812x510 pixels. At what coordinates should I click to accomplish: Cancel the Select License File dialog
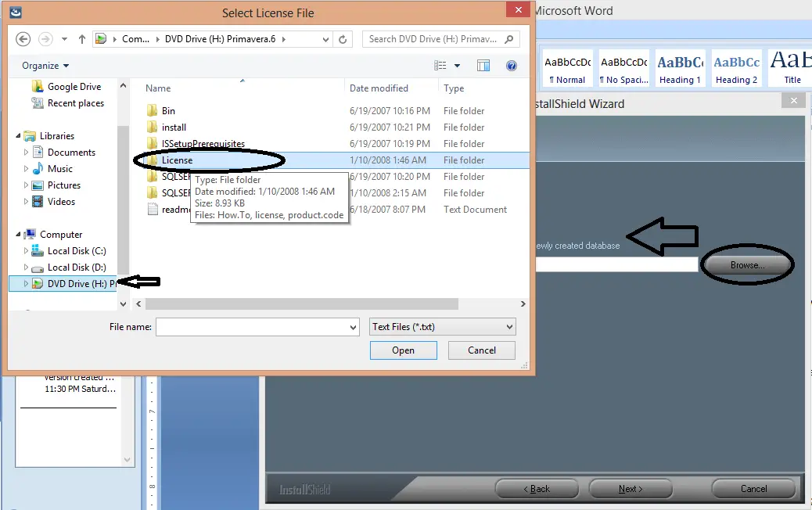[x=482, y=350]
